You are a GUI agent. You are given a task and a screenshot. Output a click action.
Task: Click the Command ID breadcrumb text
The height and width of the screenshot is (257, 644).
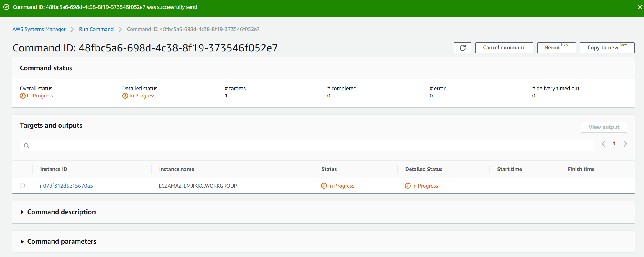click(x=193, y=29)
